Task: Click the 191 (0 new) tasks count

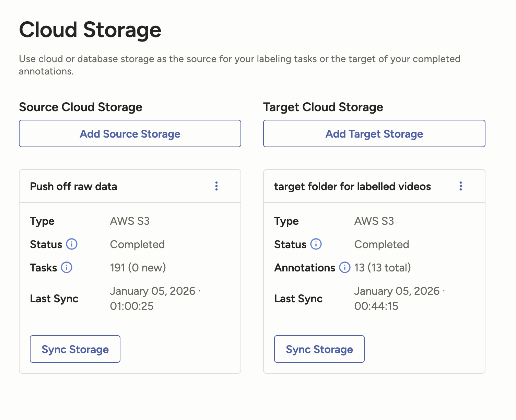Action: click(x=138, y=268)
